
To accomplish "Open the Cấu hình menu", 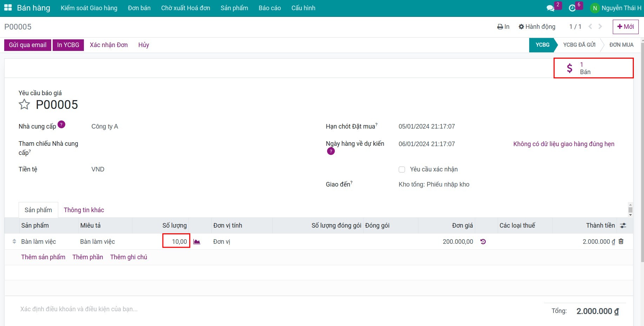I will tap(303, 8).
